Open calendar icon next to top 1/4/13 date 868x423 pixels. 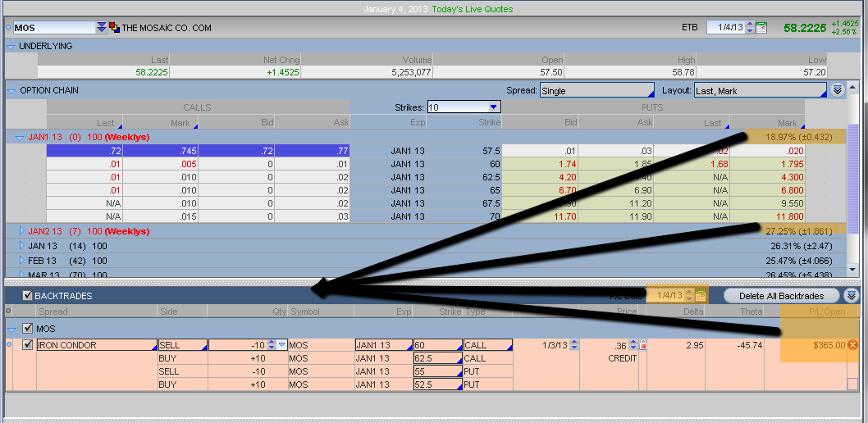pyautogui.click(x=761, y=28)
